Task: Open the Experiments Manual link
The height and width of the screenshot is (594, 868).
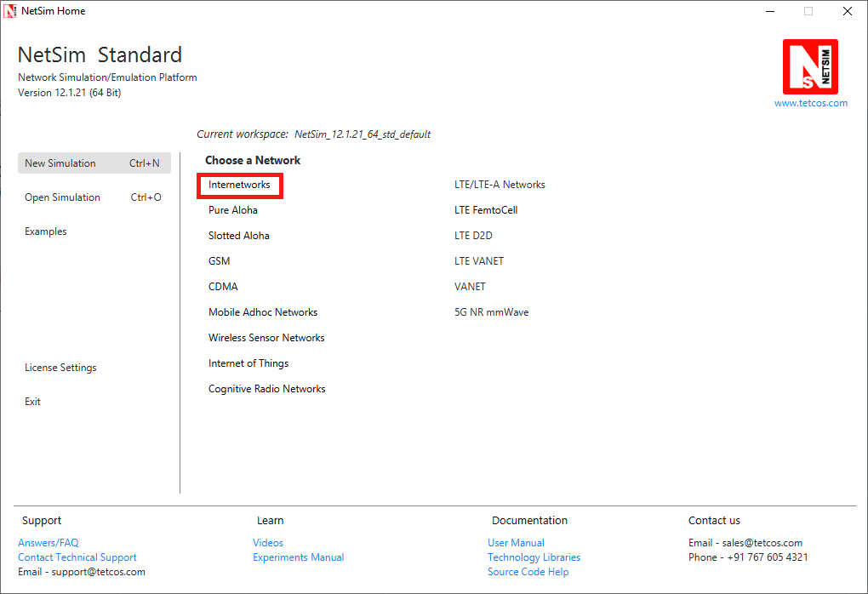Action: tap(299, 557)
